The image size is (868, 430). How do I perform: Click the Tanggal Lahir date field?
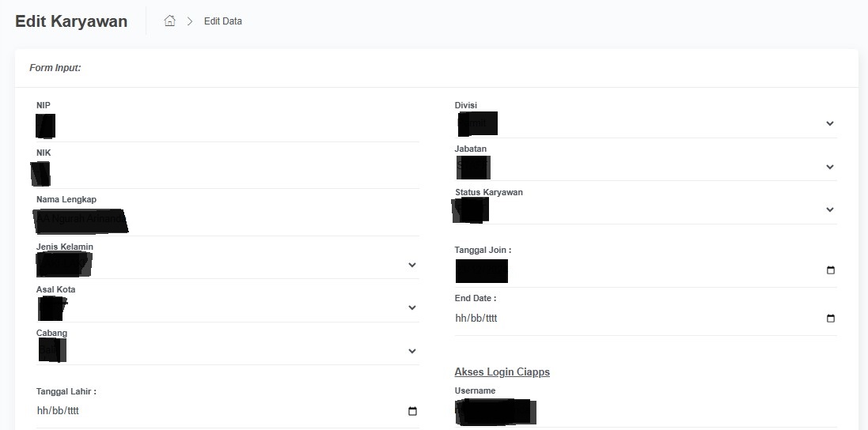coord(214,411)
